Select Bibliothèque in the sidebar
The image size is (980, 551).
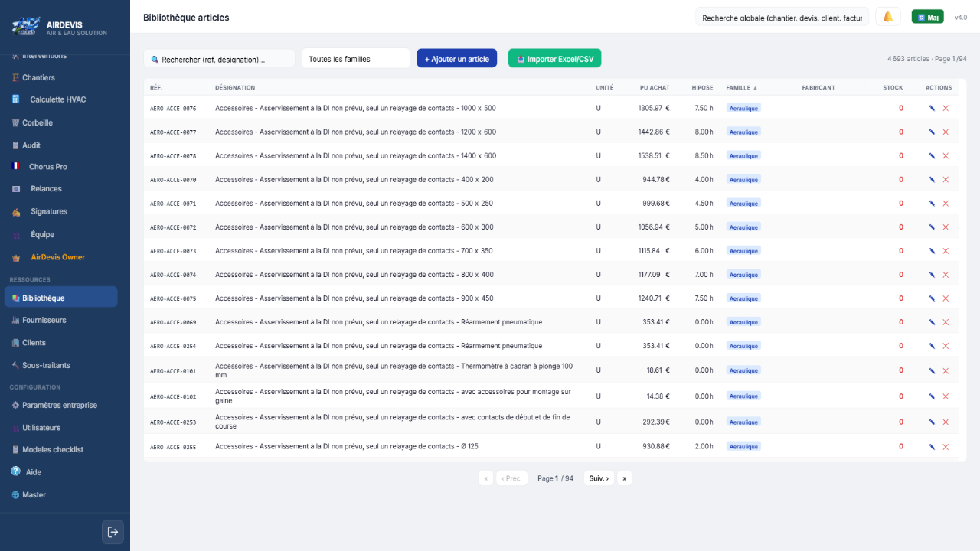tap(61, 298)
